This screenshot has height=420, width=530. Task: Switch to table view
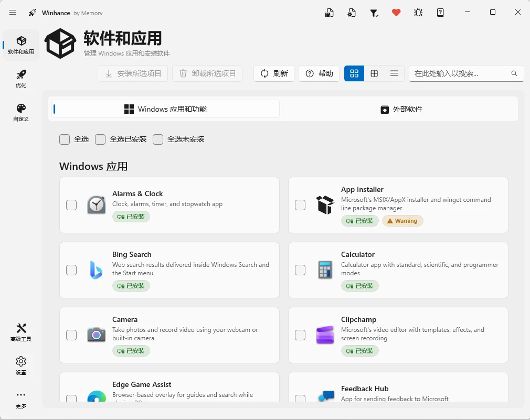point(374,73)
